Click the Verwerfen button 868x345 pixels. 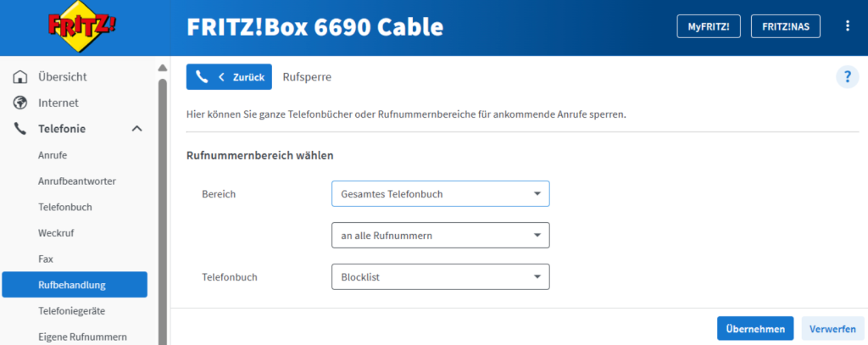(x=832, y=328)
